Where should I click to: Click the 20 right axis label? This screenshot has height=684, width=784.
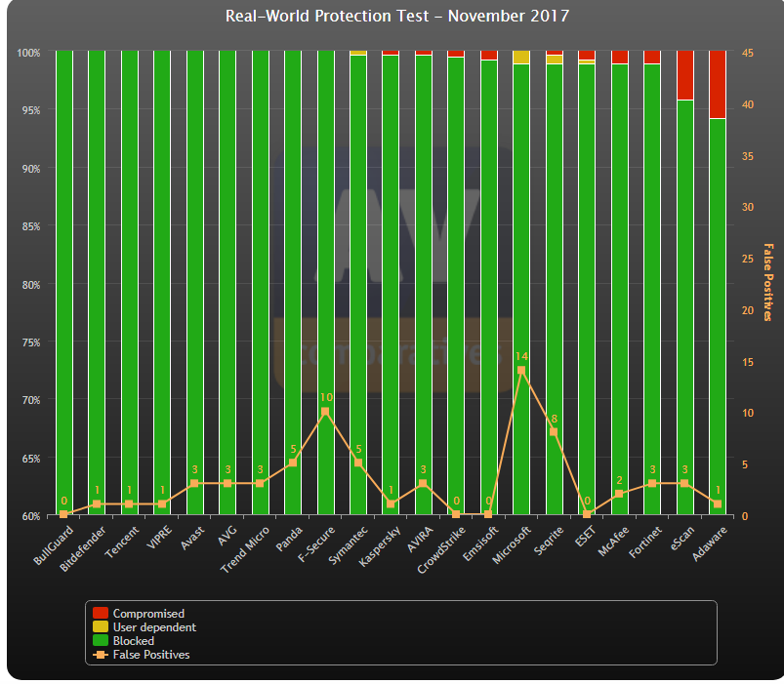tap(748, 310)
